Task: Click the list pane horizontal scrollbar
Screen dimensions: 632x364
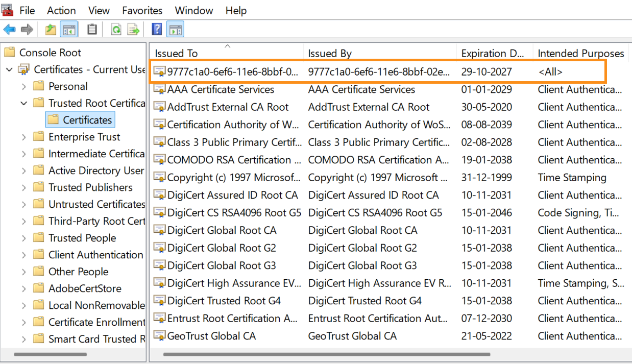Action: (x=327, y=354)
